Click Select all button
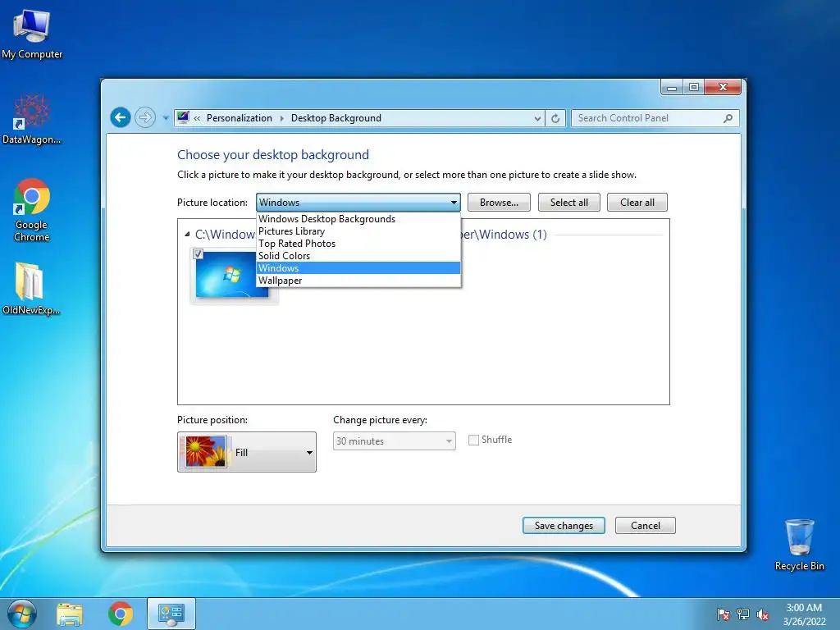 pyautogui.click(x=569, y=203)
